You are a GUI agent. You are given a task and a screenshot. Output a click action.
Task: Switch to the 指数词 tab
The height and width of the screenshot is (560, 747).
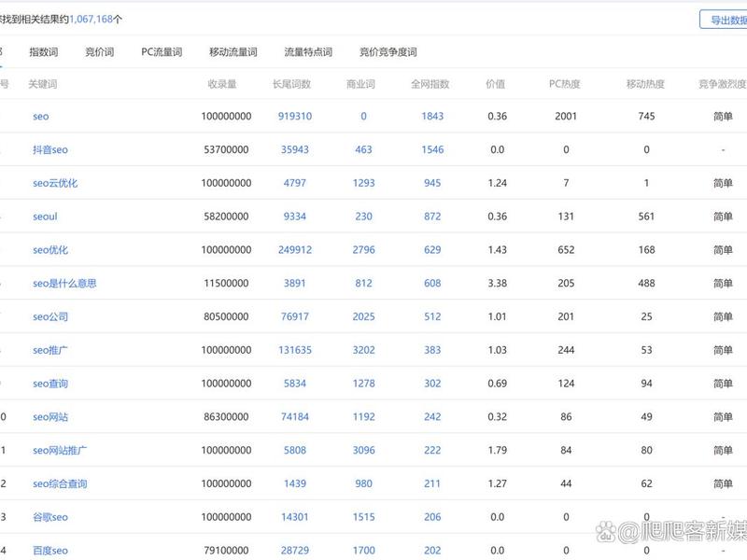click(x=43, y=52)
